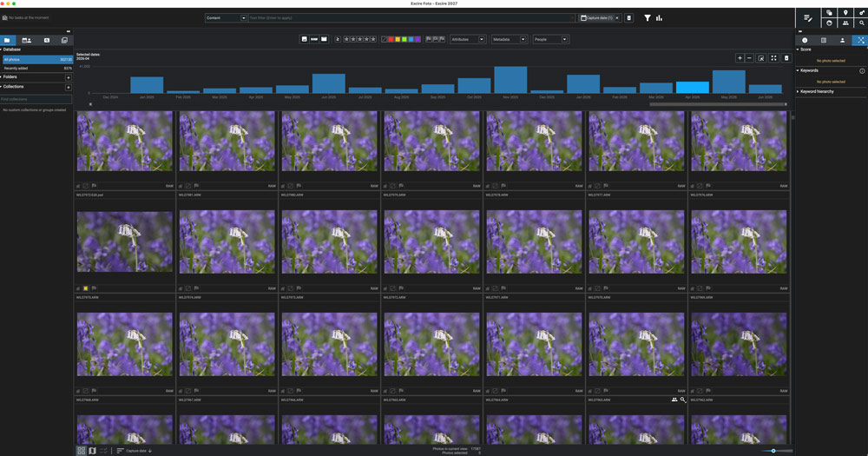Viewport: 868px width, 456px height.
Task: Filter by five star rating
Action: click(x=373, y=39)
